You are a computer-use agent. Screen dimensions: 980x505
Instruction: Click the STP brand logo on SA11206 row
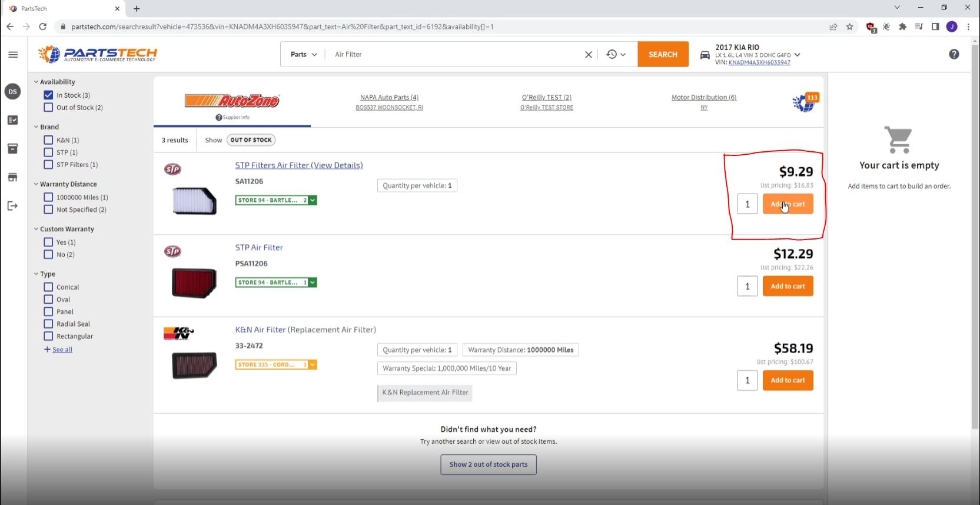(x=172, y=170)
